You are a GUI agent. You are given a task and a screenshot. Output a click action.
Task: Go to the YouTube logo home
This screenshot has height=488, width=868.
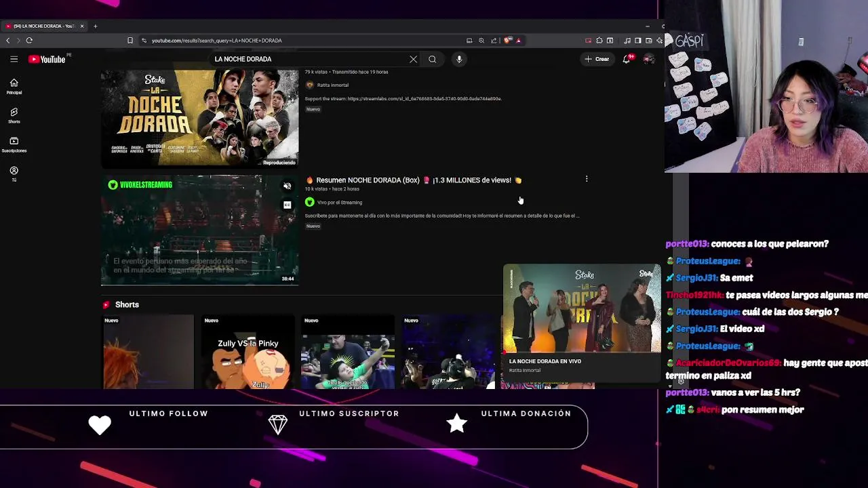(x=47, y=59)
